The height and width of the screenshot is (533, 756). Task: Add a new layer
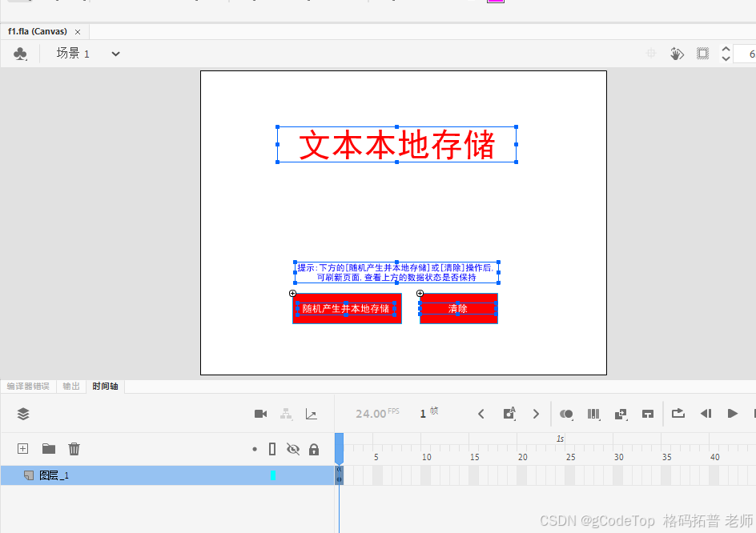coord(22,449)
